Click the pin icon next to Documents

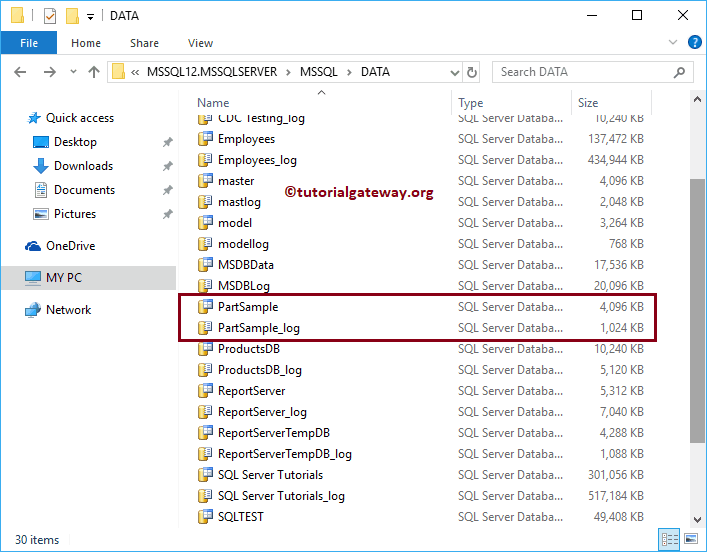point(168,190)
